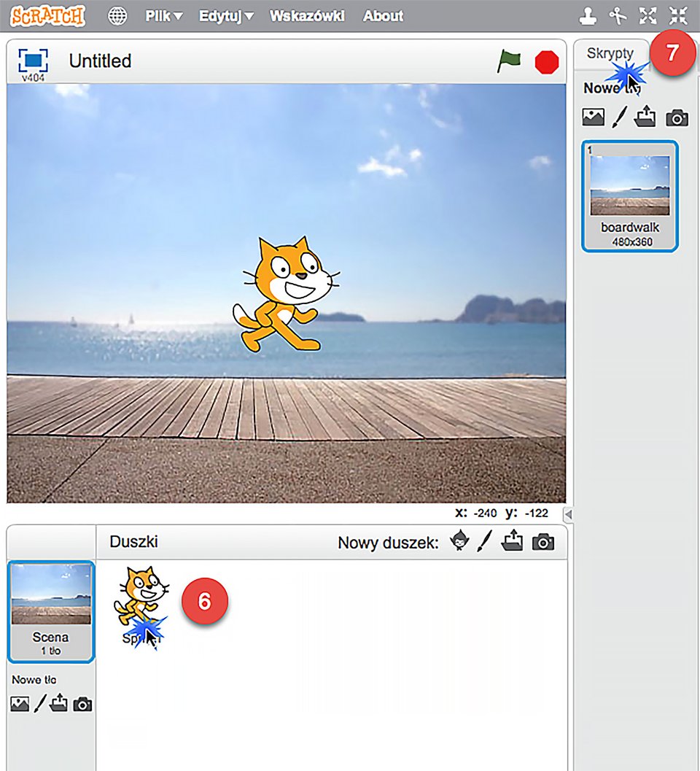Select the Delete scissors tool
700x771 pixels.
tap(618, 16)
